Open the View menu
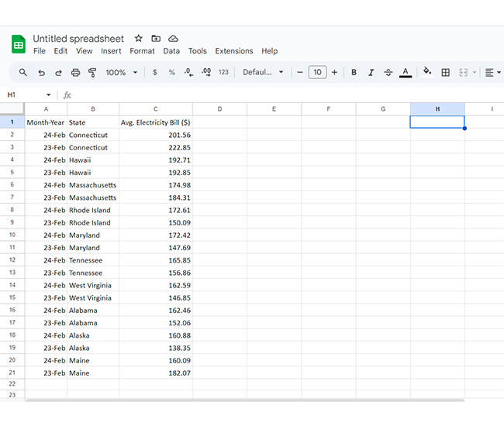Image resolution: width=504 pixels, height=426 pixels. 85,51
